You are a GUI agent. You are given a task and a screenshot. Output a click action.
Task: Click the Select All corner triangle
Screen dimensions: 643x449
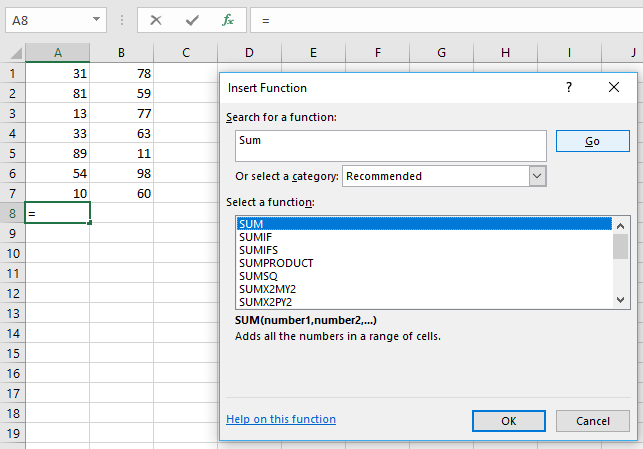click(x=12, y=53)
